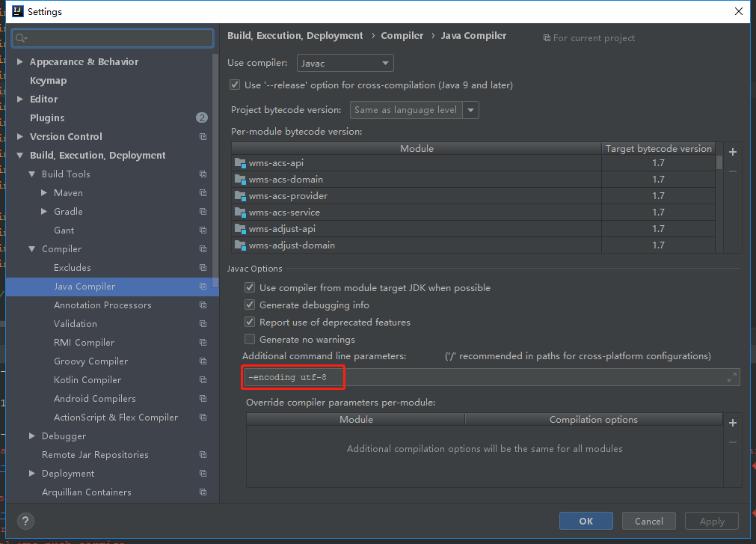Toggle Use compiler from module target JDK
Image resolution: width=756 pixels, height=544 pixels.
(x=250, y=288)
